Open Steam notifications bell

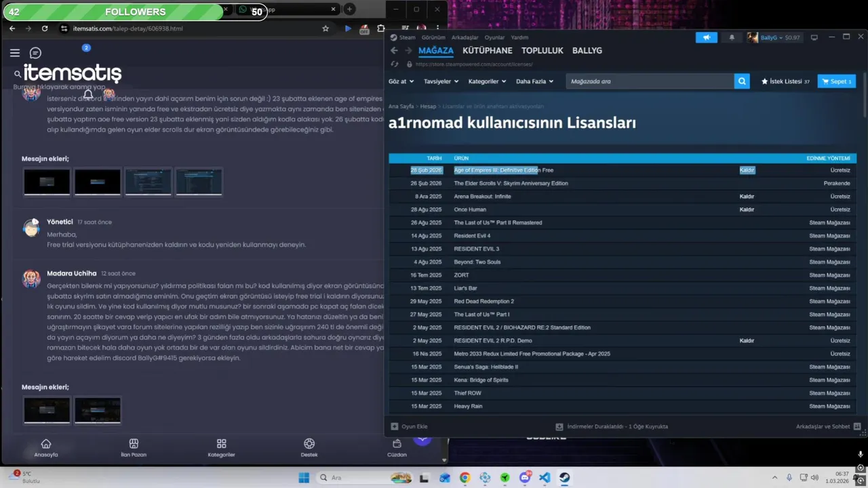732,37
